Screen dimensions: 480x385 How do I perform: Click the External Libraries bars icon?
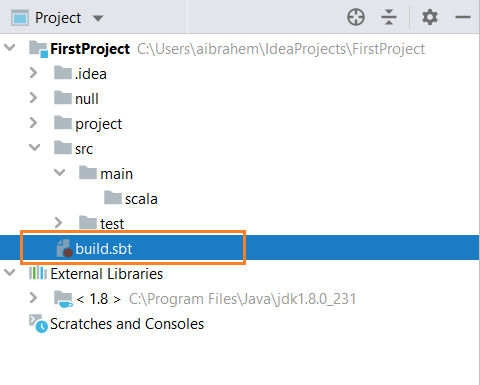[x=38, y=273]
